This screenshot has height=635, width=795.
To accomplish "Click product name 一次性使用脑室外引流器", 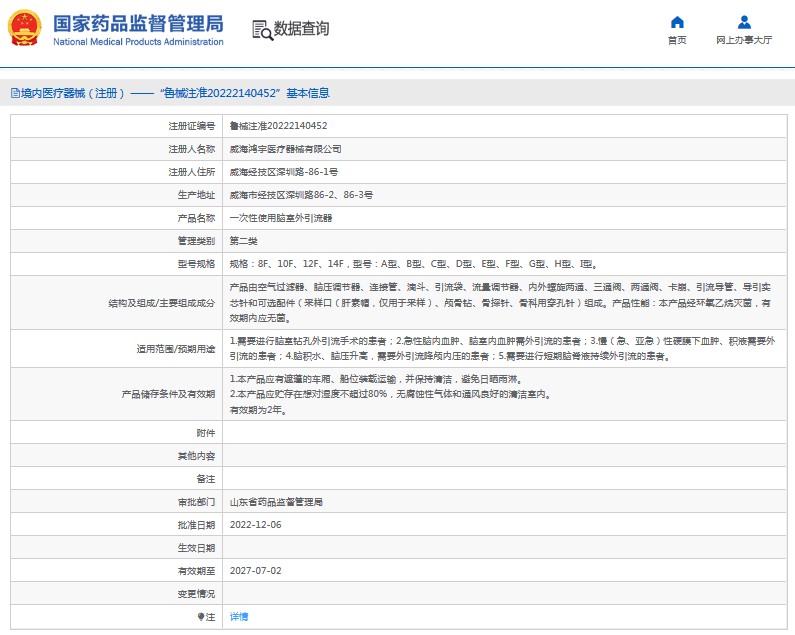I will click(x=281, y=218).
